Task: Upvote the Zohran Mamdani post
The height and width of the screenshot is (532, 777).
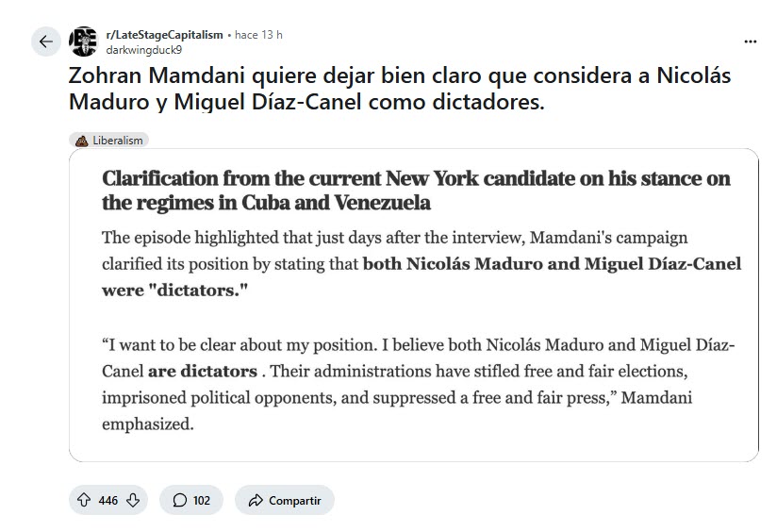Action: [84, 500]
